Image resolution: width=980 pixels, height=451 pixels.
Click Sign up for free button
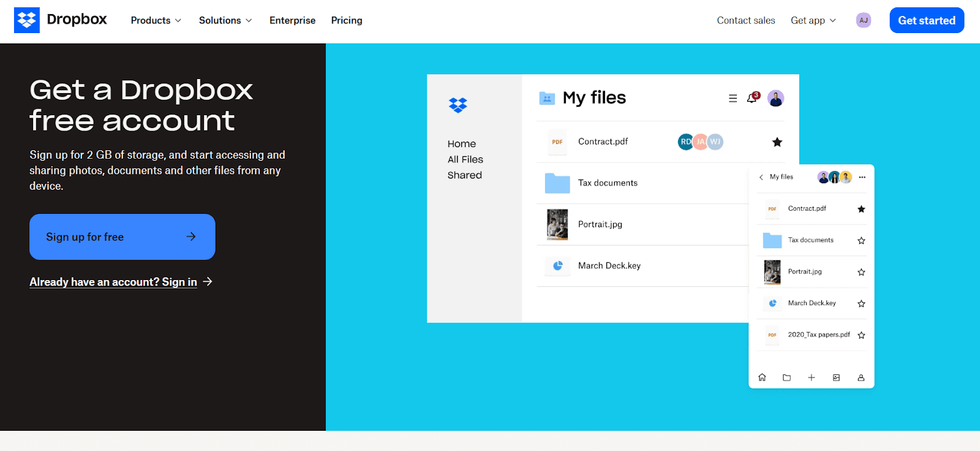pyautogui.click(x=123, y=237)
